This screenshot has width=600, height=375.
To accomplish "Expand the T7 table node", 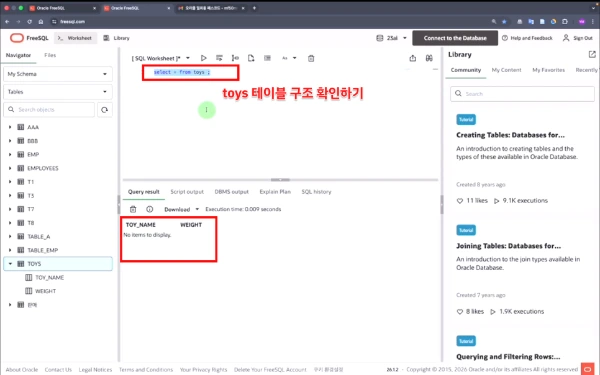I will 10,209.
